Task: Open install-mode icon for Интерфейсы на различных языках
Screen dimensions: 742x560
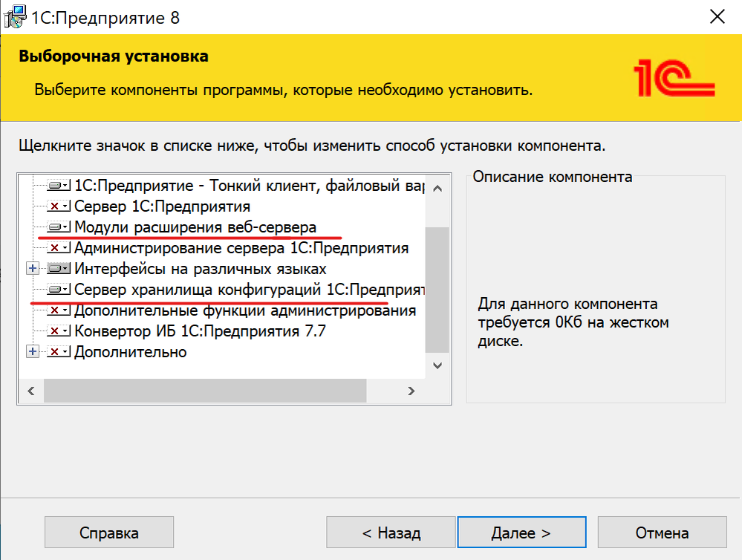Action: point(59,269)
